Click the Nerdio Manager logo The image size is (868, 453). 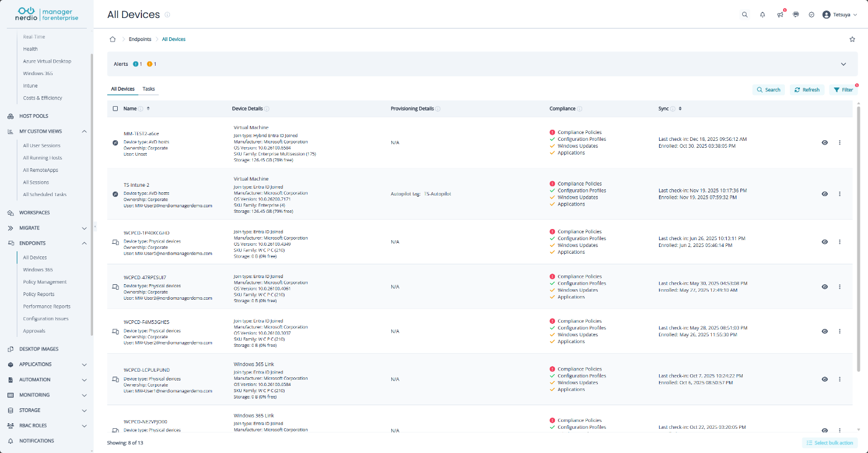click(47, 14)
